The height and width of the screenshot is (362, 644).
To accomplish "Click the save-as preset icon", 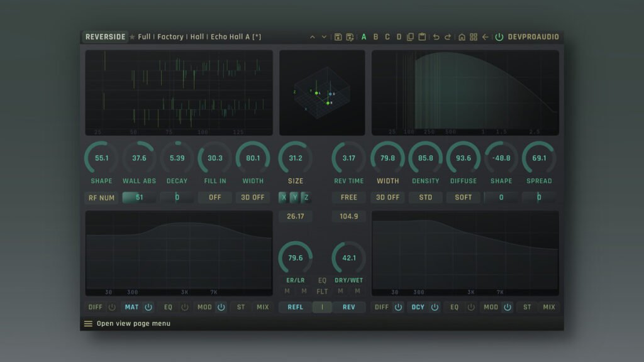I will 350,37.
